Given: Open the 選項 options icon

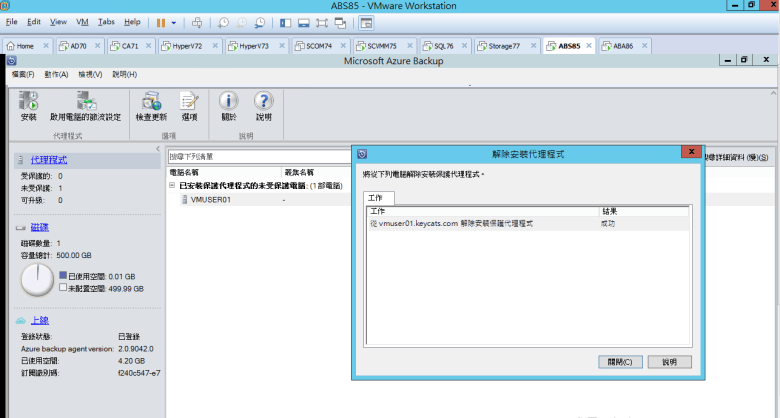Looking at the screenshot, I should tap(189, 105).
